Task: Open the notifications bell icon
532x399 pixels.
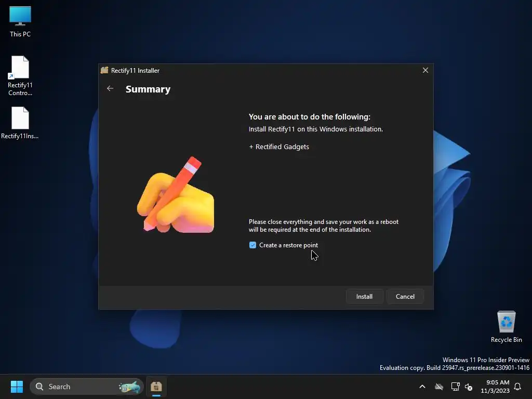Action: click(x=517, y=387)
